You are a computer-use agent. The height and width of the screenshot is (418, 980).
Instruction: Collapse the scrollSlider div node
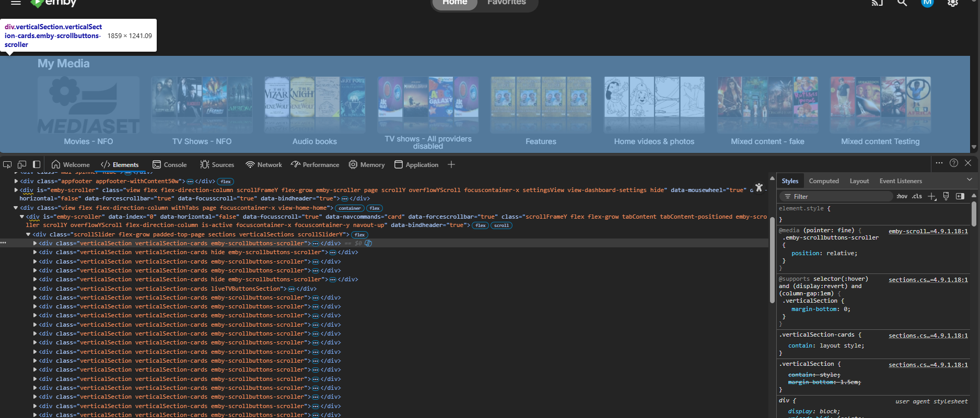pos(29,234)
